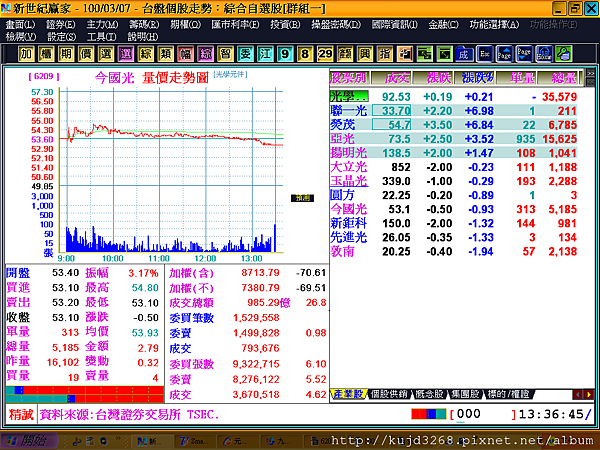600x450 pixels.
Task: Click the blue 成 folder toolbar icon
Action: [x=464, y=54]
